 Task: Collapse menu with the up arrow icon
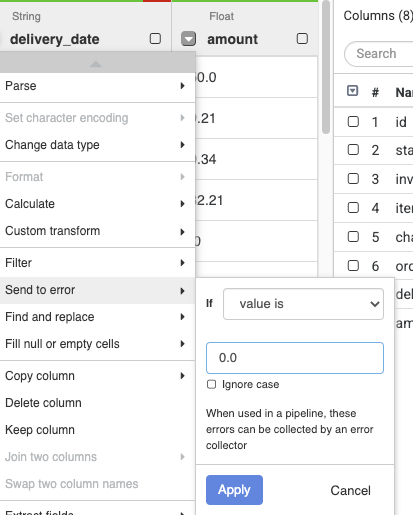(96, 64)
